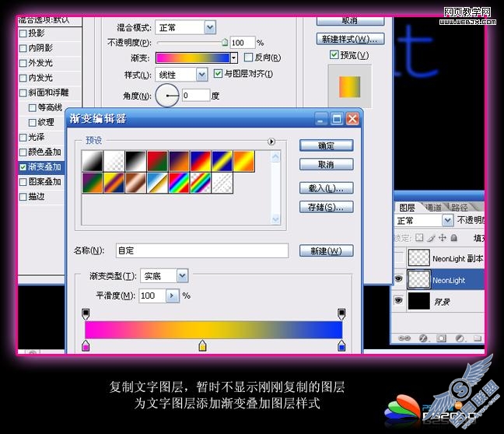Choose the red-to-green gradient preset
504x434 pixels.
[157, 161]
